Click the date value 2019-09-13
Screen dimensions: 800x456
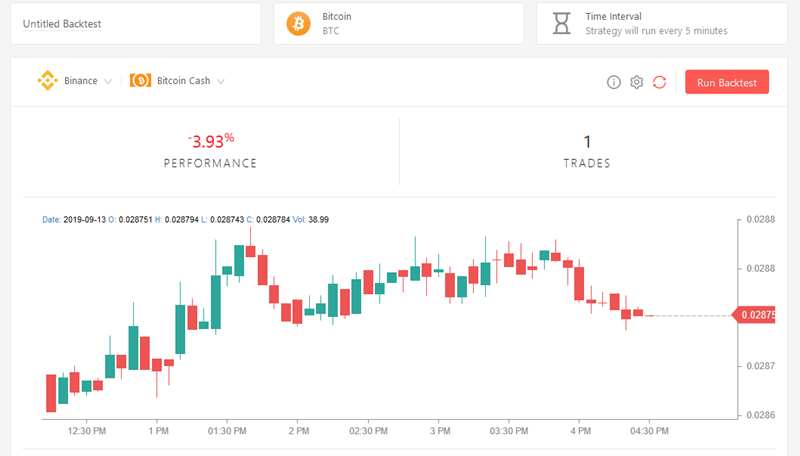tap(85, 220)
